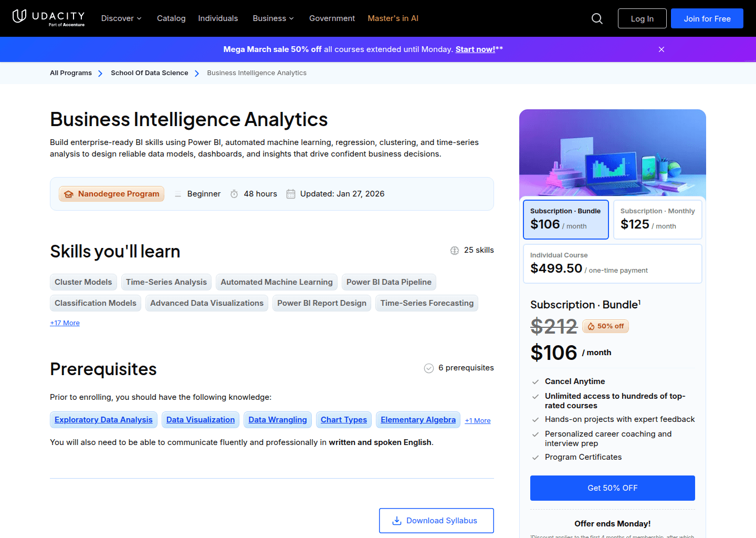Click the Udacity logo
The height and width of the screenshot is (538, 756).
48,18
